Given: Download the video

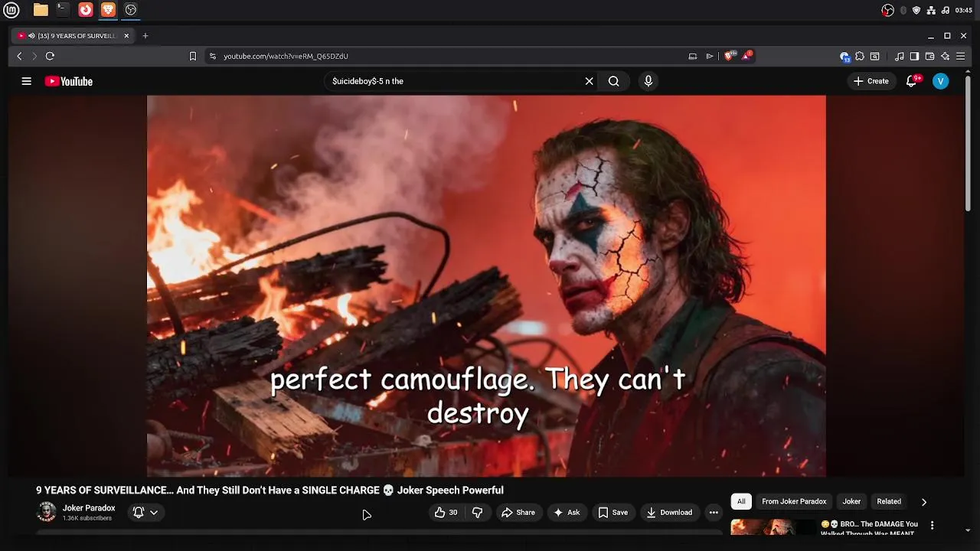Looking at the screenshot, I should tap(668, 513).
